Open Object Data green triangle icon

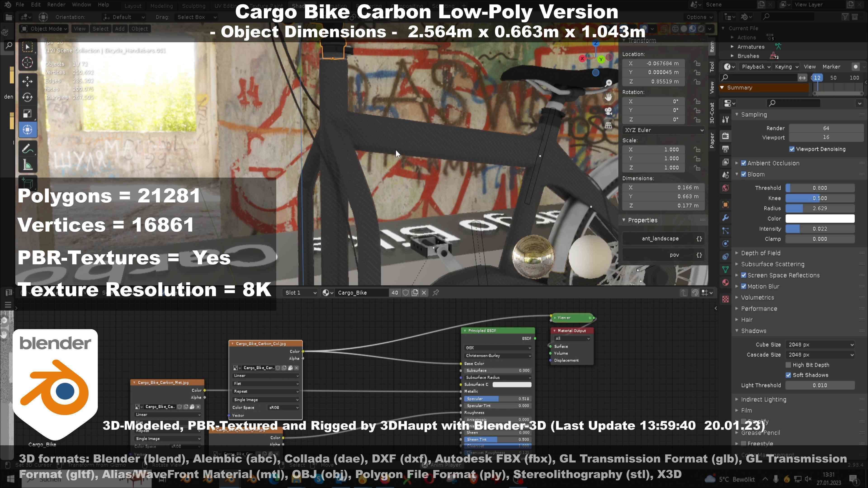[x=725, y=270]
